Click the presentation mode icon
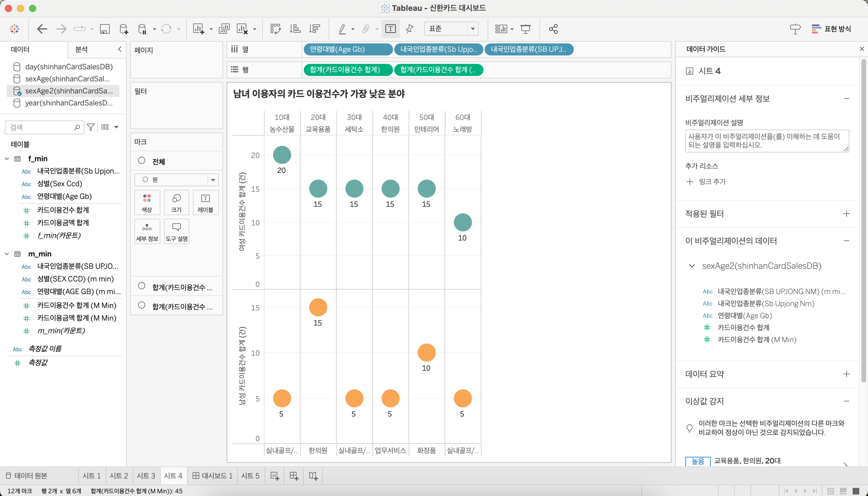Image resolution: width=868 pixels, height=496 pixels. coord(526,29)
